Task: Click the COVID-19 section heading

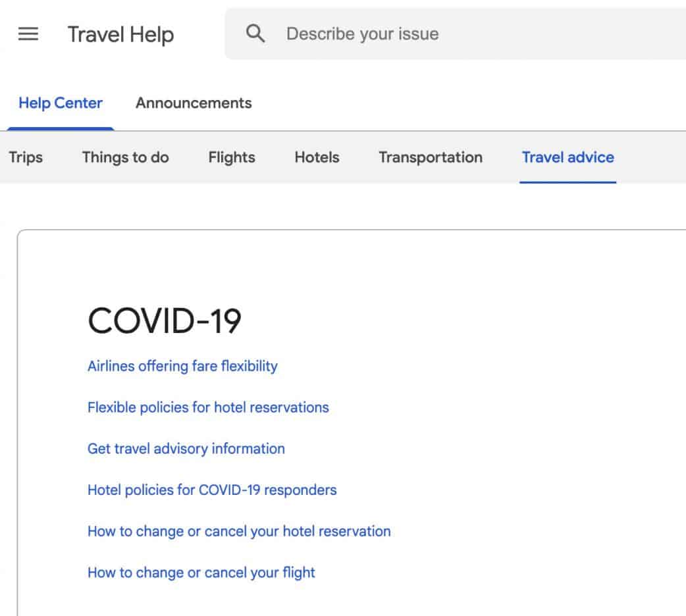Action: (165, 322)
